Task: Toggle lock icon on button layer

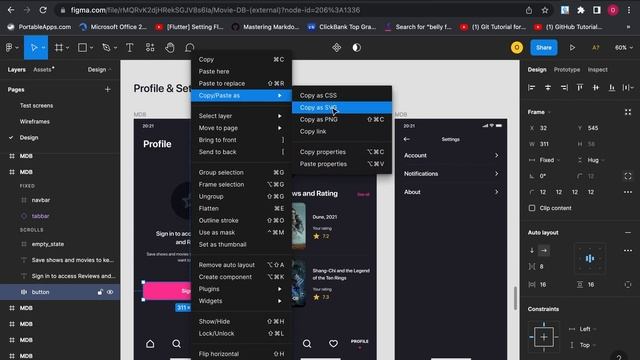Action: coord(100,292)
